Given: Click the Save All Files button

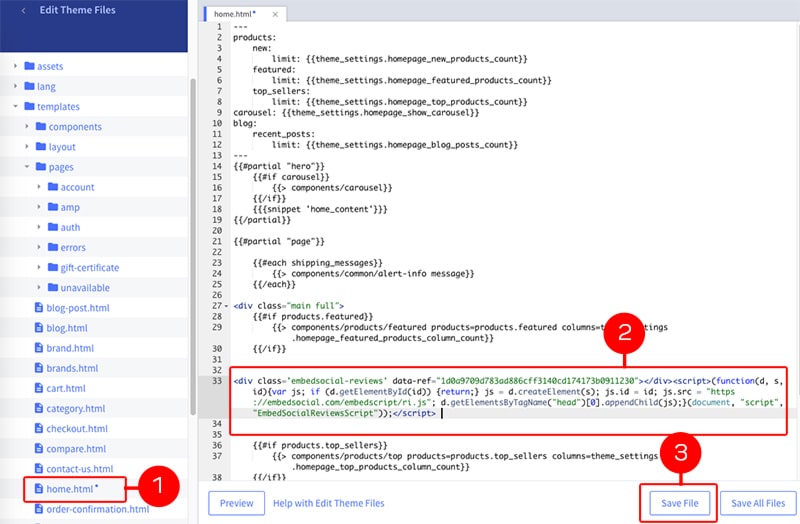Looking at the screenshot, I should [760, 503].
